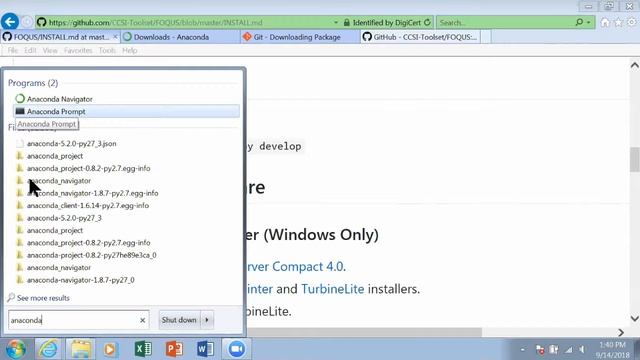
Task: Open the Favorites menu
Action: coord(78,51)
